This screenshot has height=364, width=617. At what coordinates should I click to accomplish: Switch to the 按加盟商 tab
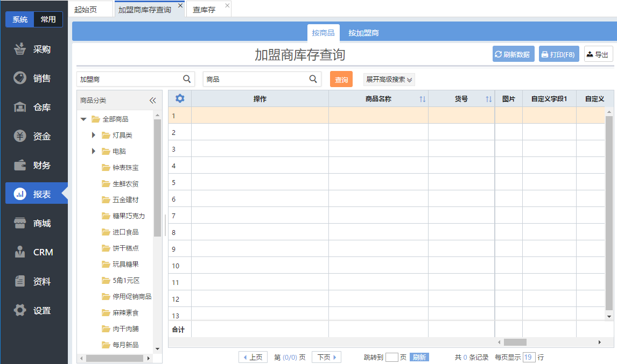coord(363,33)
